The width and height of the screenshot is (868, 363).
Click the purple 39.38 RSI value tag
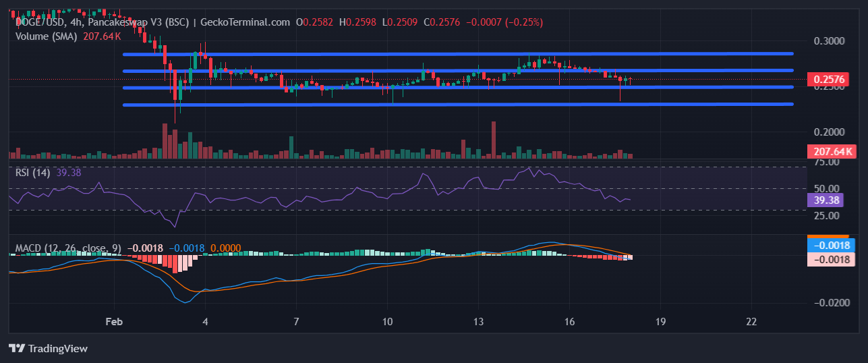pos(830,200)
